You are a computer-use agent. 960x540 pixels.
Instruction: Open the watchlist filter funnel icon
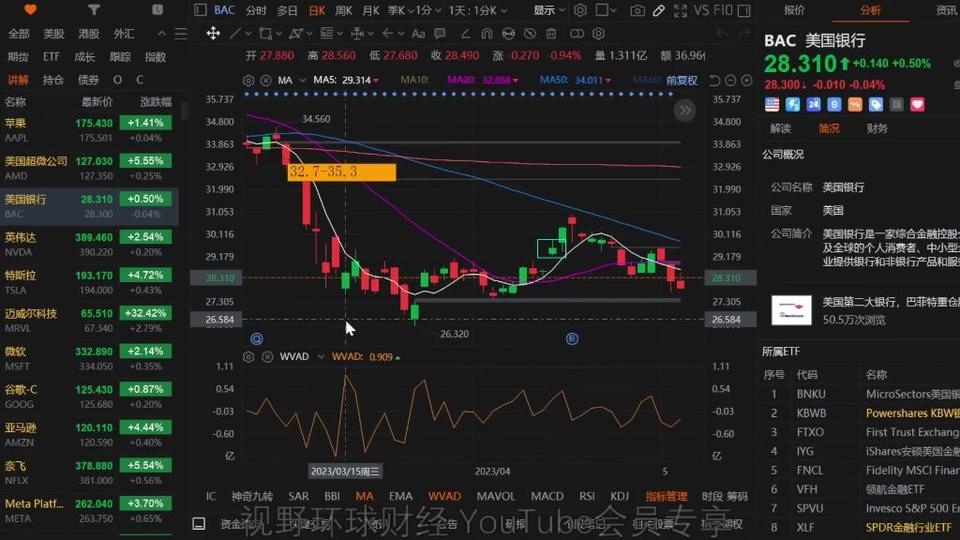coord(94,10)
